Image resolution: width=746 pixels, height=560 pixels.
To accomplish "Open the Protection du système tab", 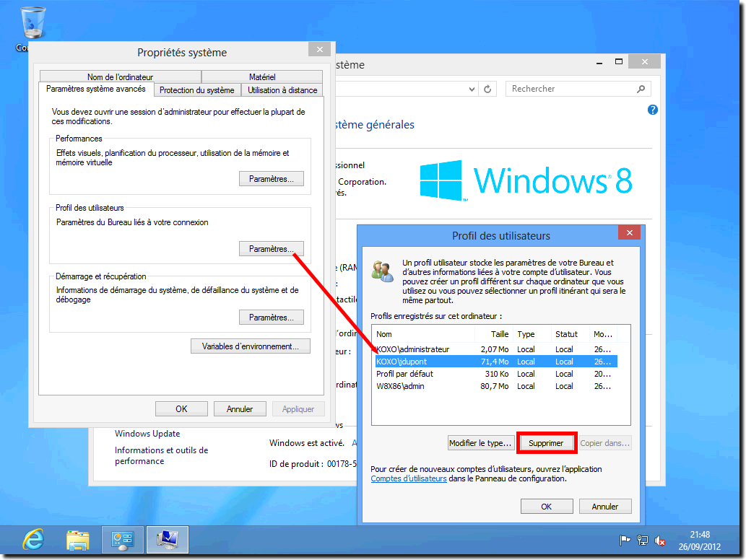I will coord(197,90).
